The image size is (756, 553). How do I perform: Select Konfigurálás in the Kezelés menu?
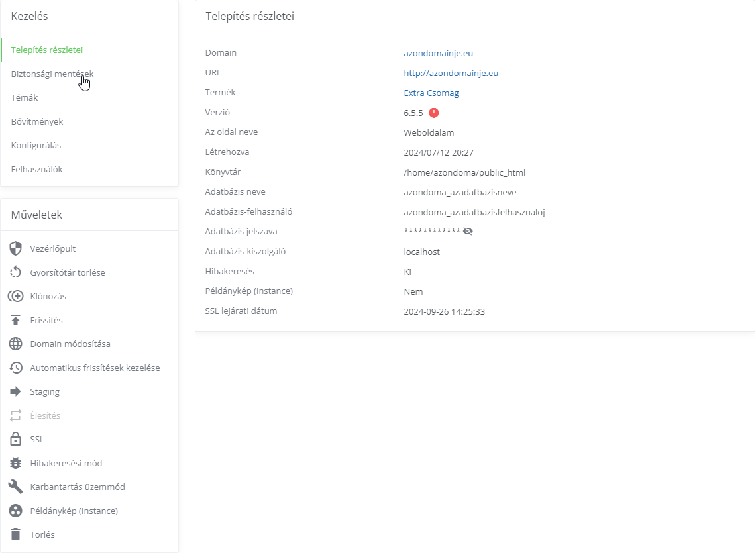(36, 145)
